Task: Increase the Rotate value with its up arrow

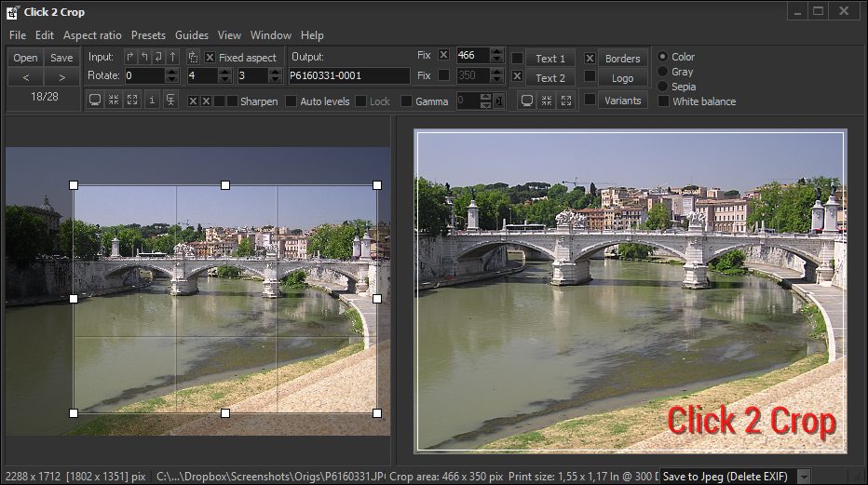Action: (172, 72)
